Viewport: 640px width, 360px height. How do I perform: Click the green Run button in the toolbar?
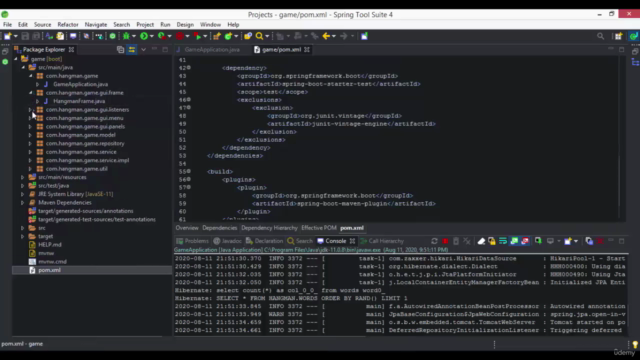coord(144,36)
